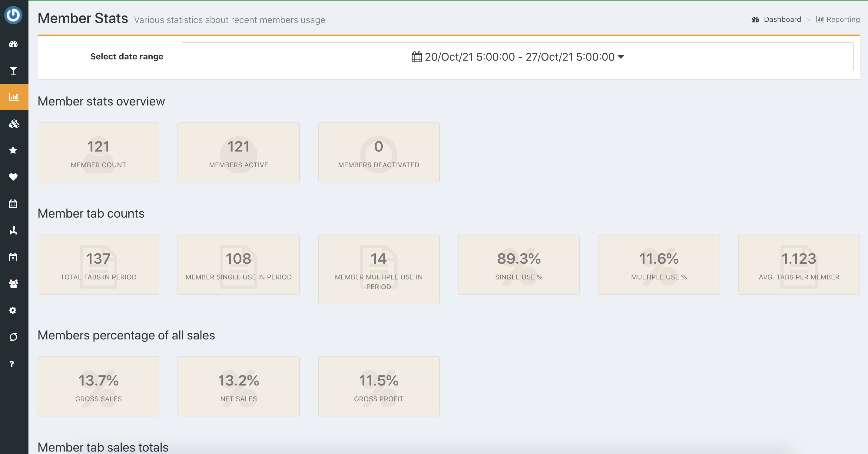The image size is (868, 454).
Task: Click the heart sidebar icon
Action: pyautogui.click(x=14, y=177)
